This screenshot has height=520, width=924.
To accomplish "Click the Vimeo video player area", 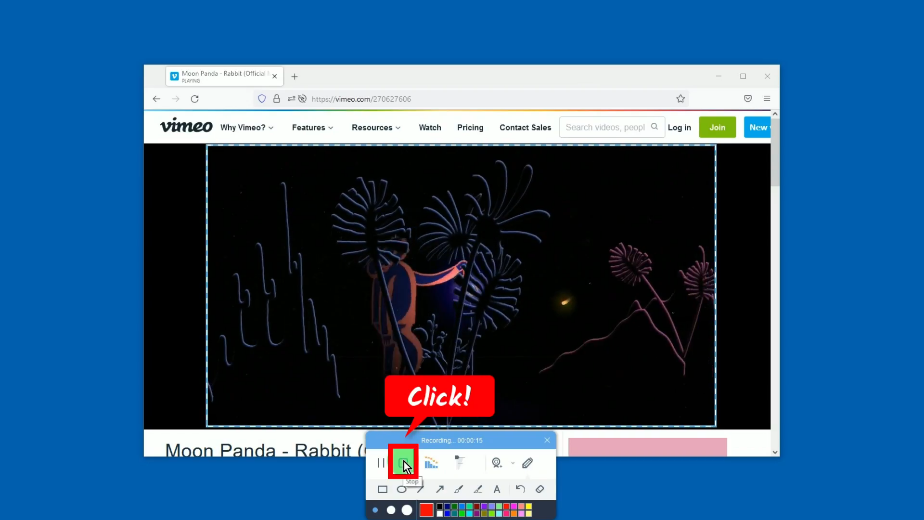I will pyautogui.click(x=461, y=286).
